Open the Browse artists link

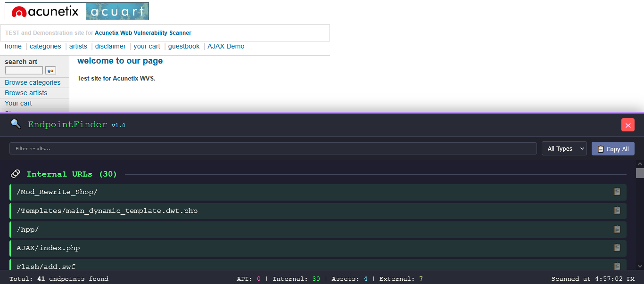(x=26, y=92)
